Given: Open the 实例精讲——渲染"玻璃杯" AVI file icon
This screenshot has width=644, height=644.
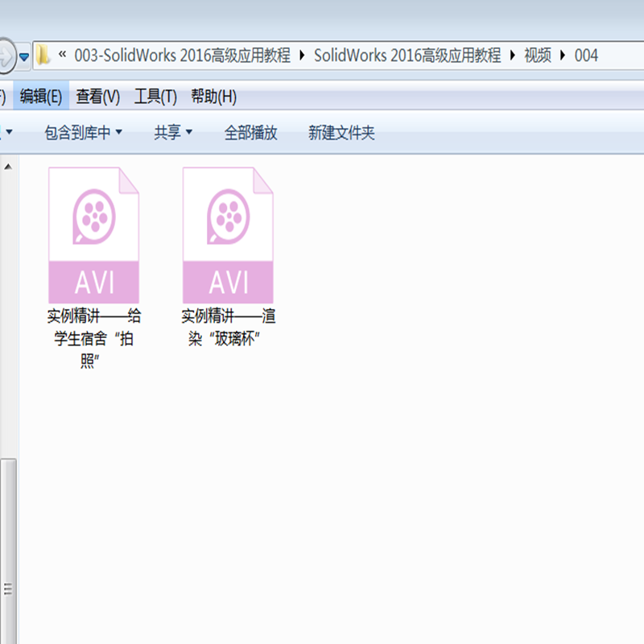Looking at the screenshot, I should (x=228, y=235).
